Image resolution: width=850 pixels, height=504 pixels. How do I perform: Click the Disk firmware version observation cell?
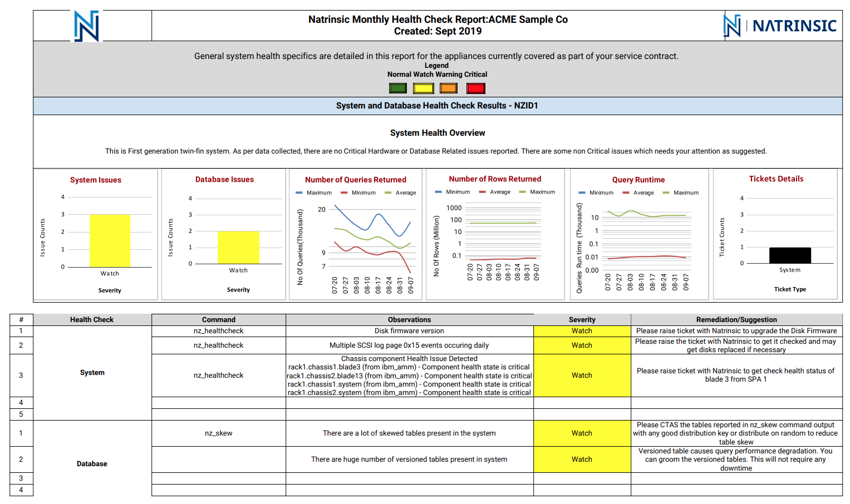tap(410, 331)
